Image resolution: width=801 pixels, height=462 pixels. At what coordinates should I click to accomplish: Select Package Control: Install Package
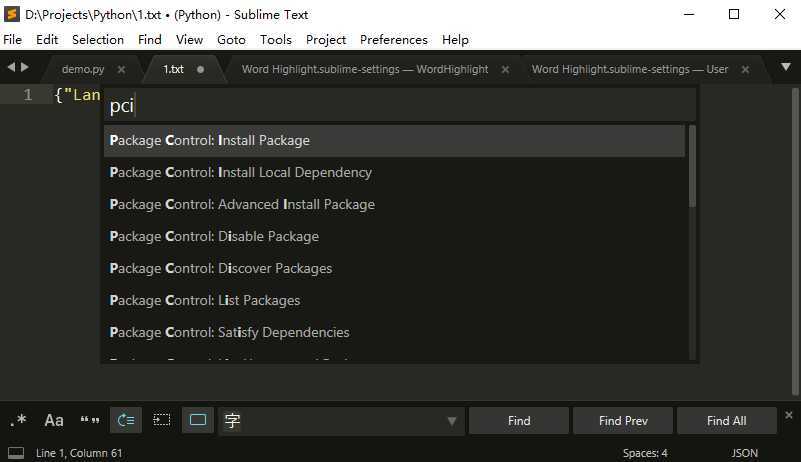[x=394, y=141]
